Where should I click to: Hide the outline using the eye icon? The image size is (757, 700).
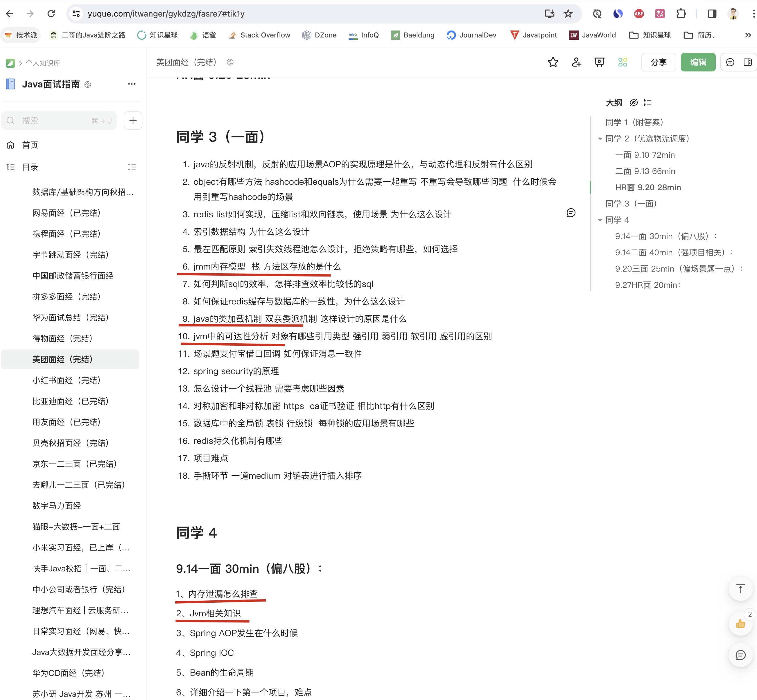[634, 103]
